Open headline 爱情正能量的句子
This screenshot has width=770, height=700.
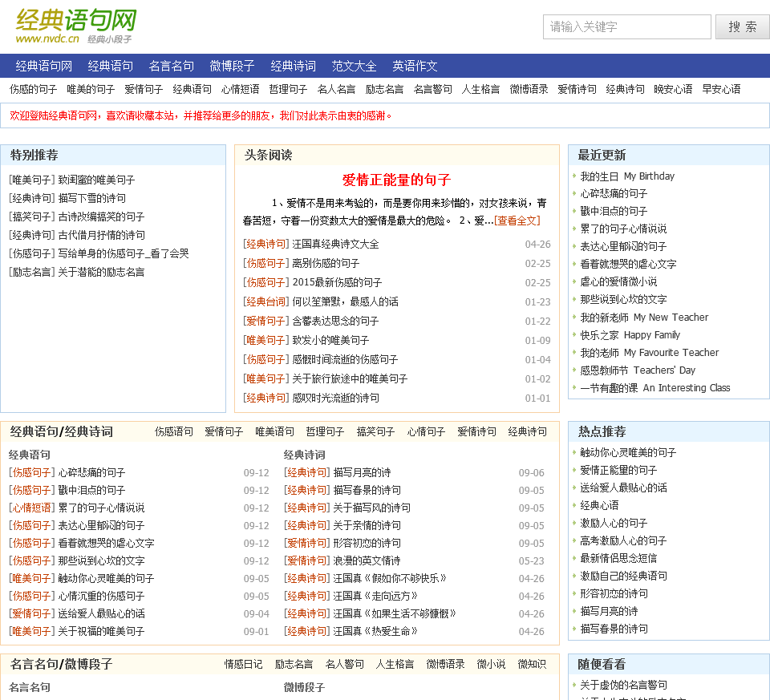point(397,180)
